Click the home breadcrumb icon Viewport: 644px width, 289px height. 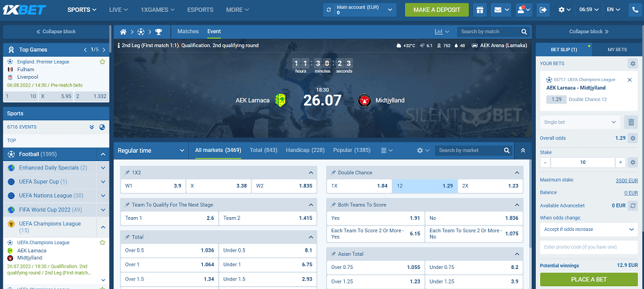pos(123,32)
